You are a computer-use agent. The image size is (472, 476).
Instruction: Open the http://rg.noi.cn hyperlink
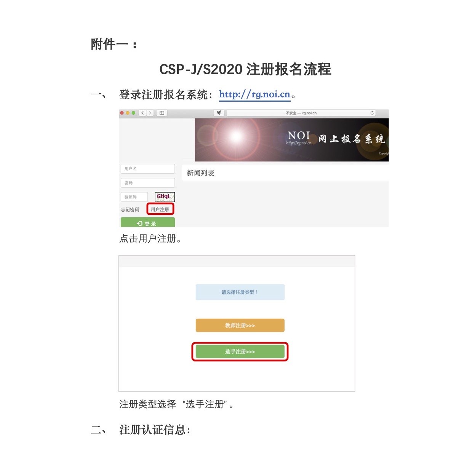tap(254, 94)
